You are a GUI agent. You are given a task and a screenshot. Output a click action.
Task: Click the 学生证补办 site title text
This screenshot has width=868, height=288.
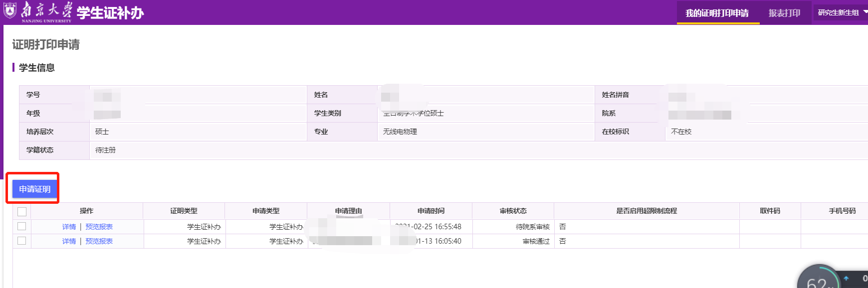click(x=110, y=13)
